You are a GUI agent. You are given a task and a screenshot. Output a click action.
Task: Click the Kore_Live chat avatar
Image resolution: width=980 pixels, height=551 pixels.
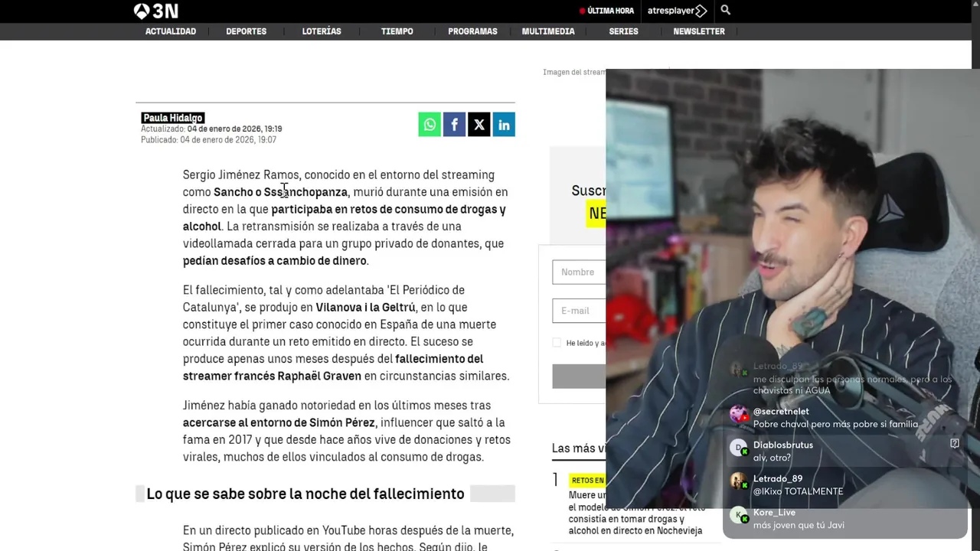[x=739, y=515]
